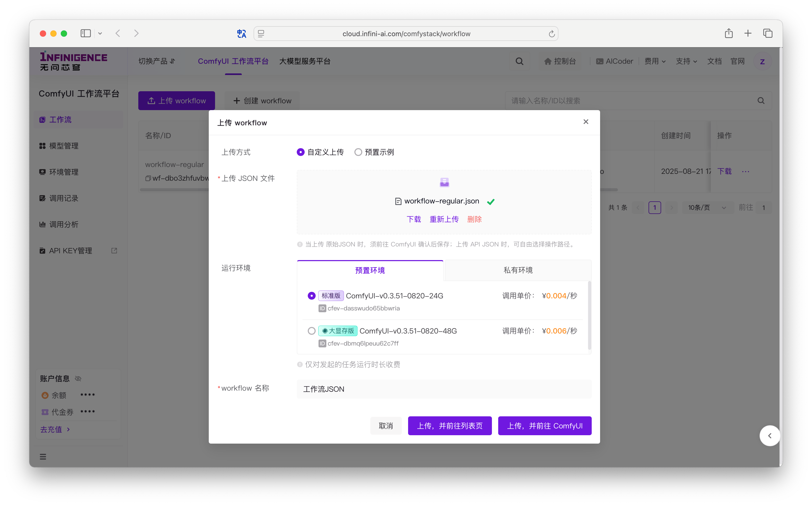Go forward with the browser forward arrow

136,34
